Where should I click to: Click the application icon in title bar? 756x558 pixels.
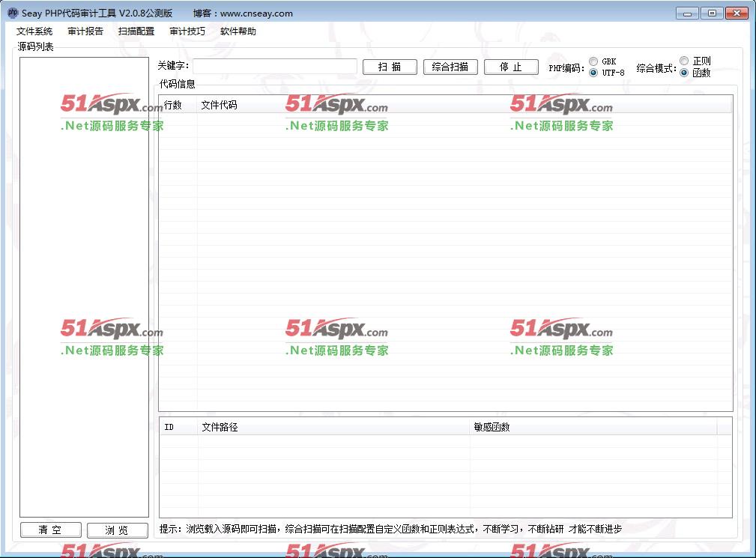(x=13, y=13)
